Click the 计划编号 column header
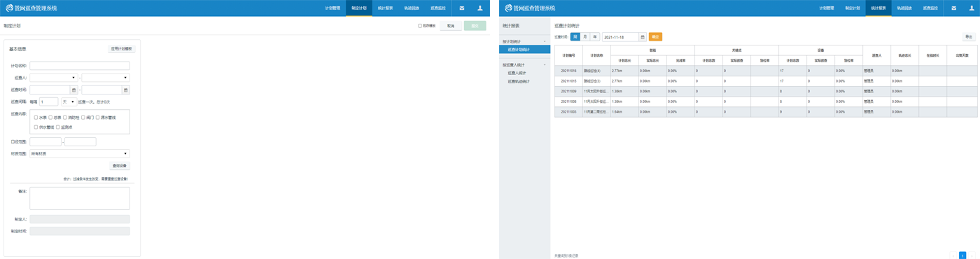The image size is (980, 259). [568, 55]
